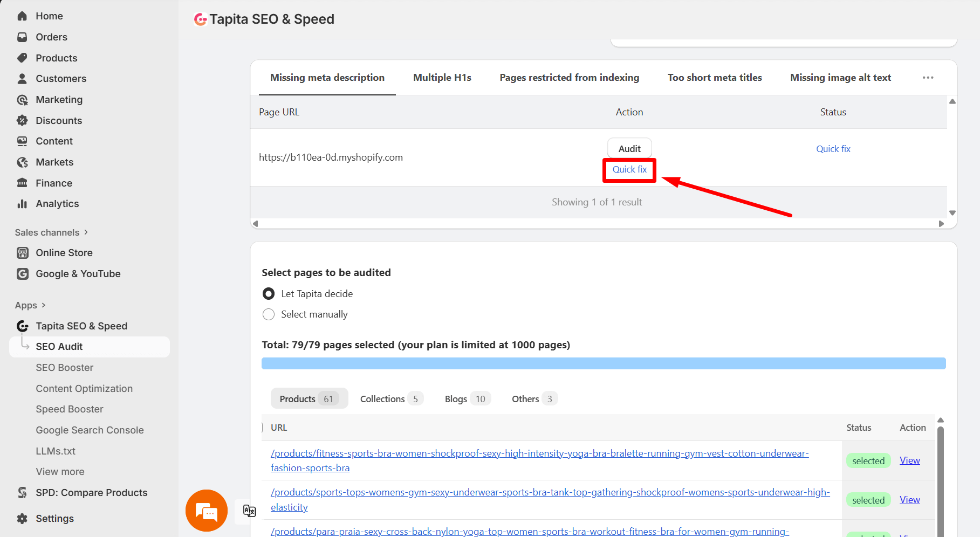Viewport: 980px width, 537px height.
Task: Switch to Multiple H1s tab
Action: [442, 78]
